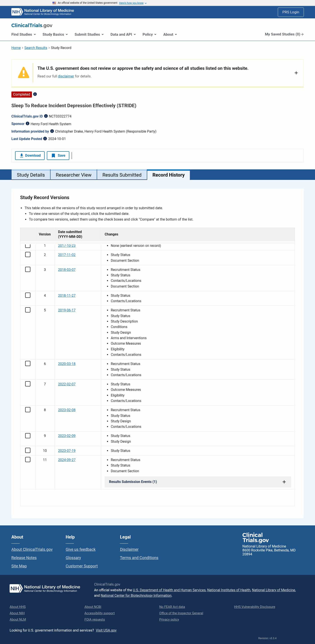Select the Record History tab
The height and width of the screenshot is (644, 315).
point(168,175)
